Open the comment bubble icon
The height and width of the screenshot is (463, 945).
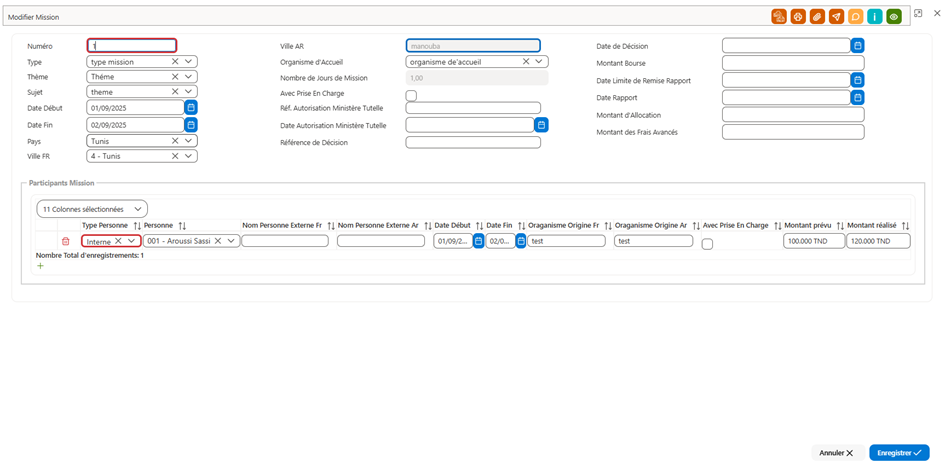tap(855, 17)
